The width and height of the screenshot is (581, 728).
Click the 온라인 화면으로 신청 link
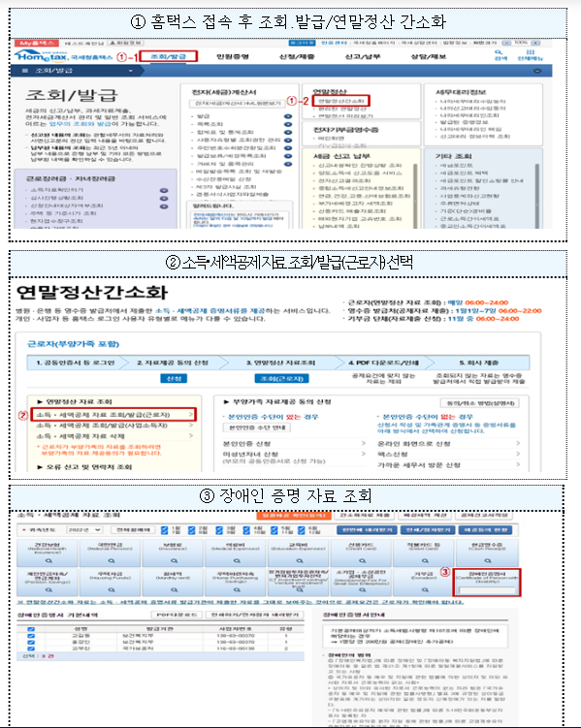tap(414, 443)
